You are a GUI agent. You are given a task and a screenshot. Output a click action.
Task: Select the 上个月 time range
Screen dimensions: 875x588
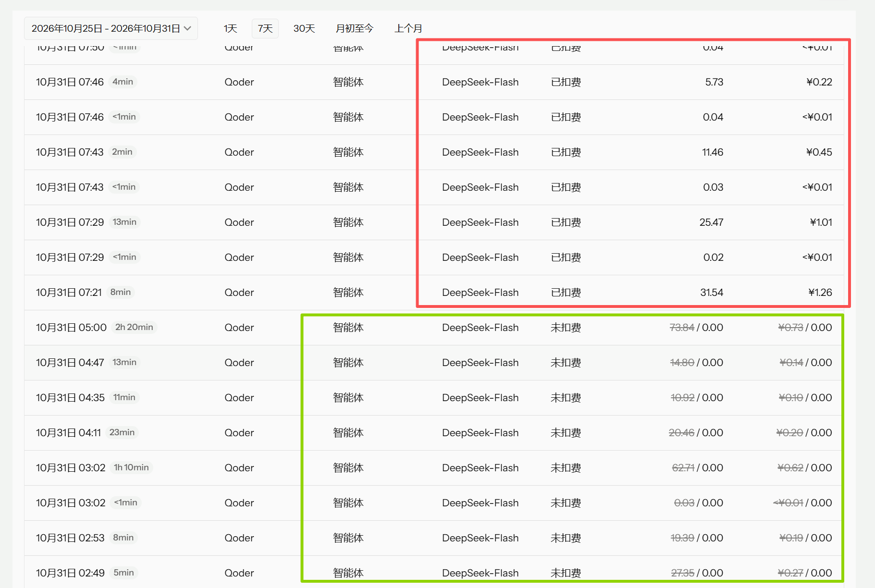pos(408,28)
